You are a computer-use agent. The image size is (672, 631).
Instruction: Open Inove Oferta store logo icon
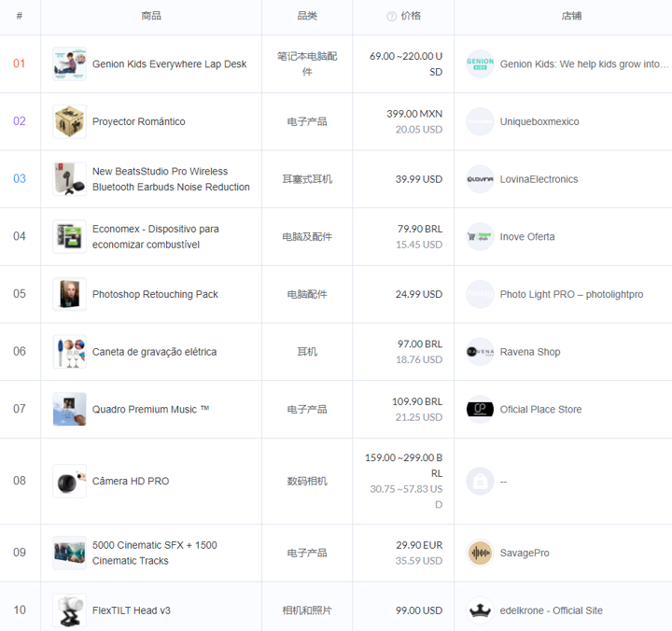click(480, 237)
